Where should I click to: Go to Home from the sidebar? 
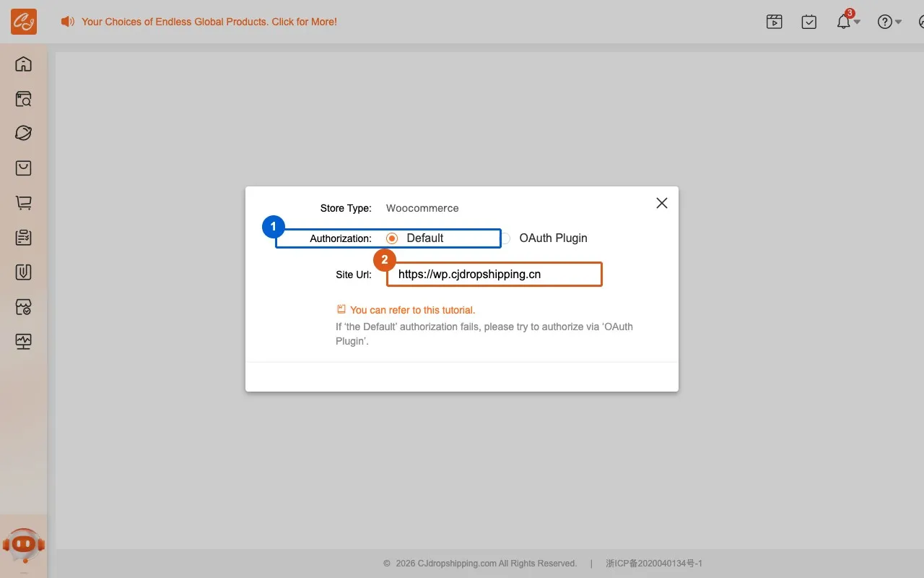24,64
